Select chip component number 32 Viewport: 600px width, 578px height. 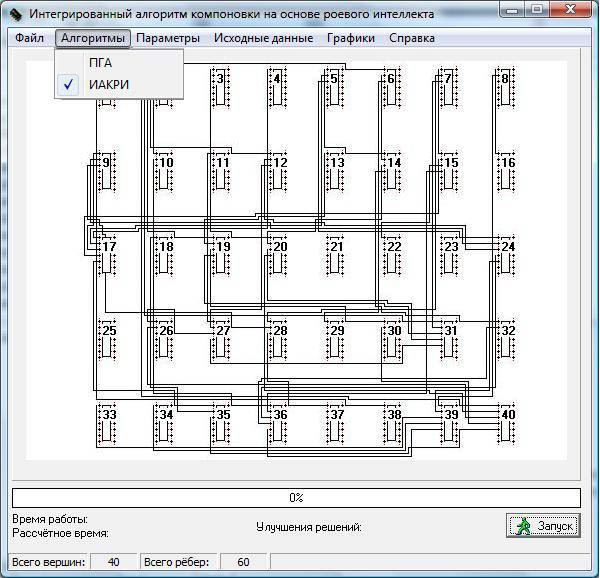(x=506, y=340)
